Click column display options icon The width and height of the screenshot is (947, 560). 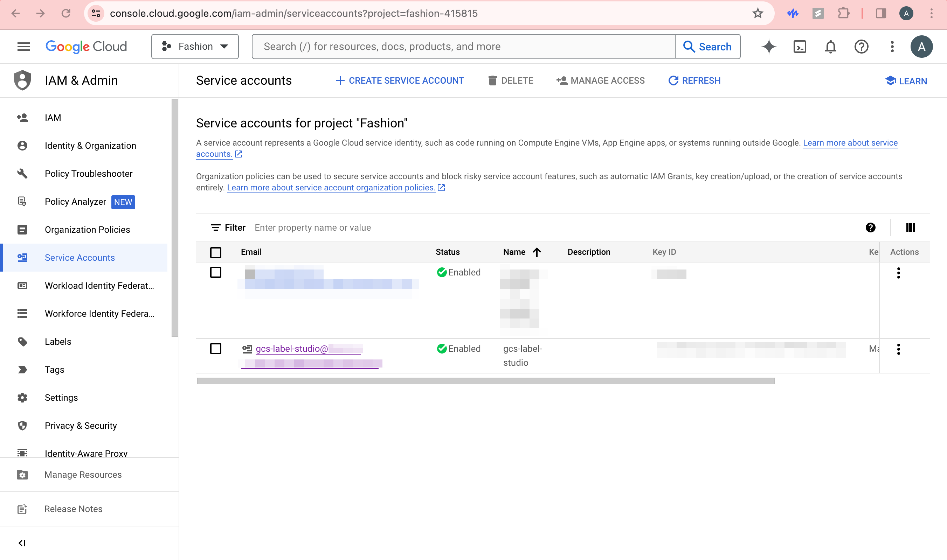[910, 227]
